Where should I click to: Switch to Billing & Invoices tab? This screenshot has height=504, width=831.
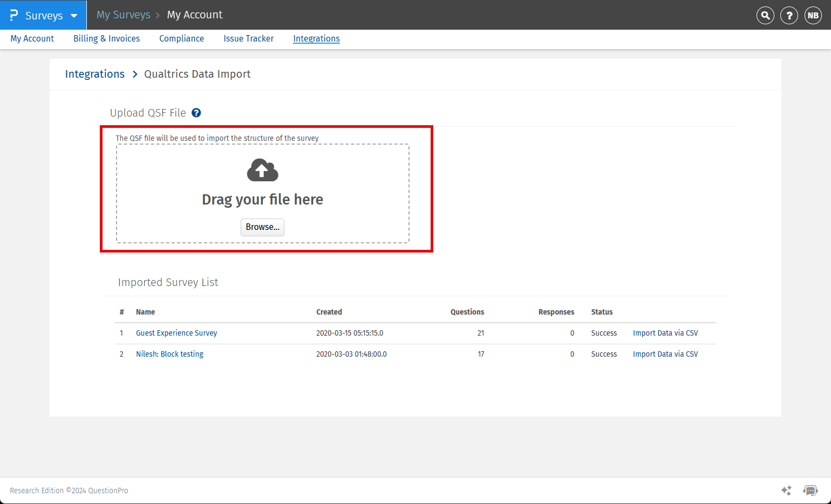coord(106,39)
